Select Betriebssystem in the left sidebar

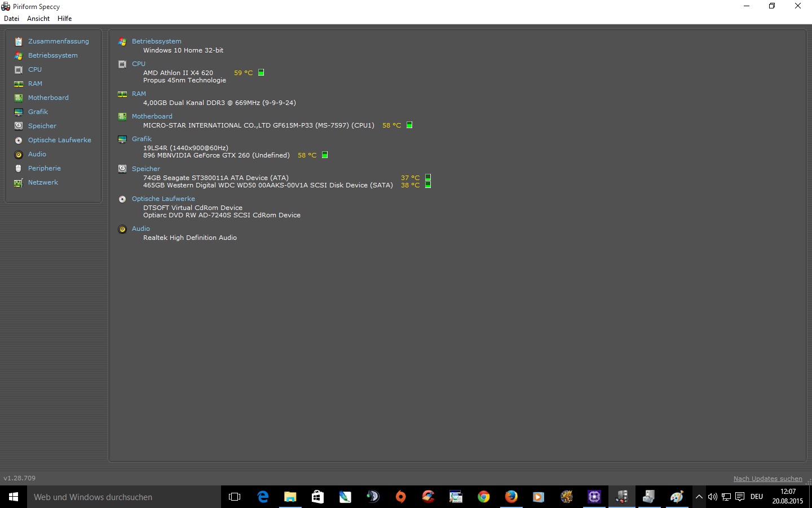[53, 55]
